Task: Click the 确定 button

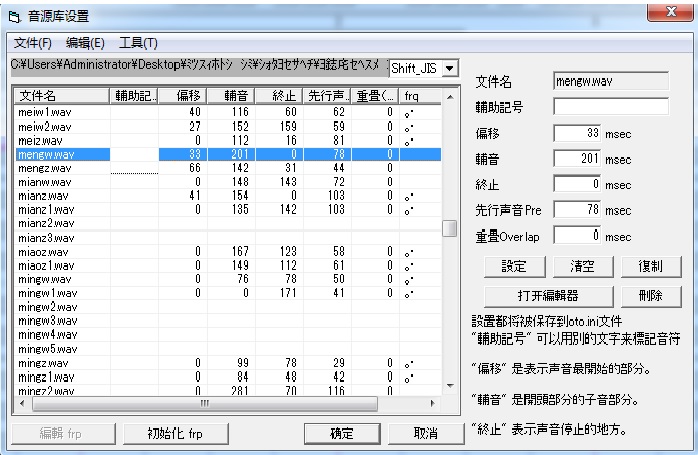Action: click(x=342, y=433)
